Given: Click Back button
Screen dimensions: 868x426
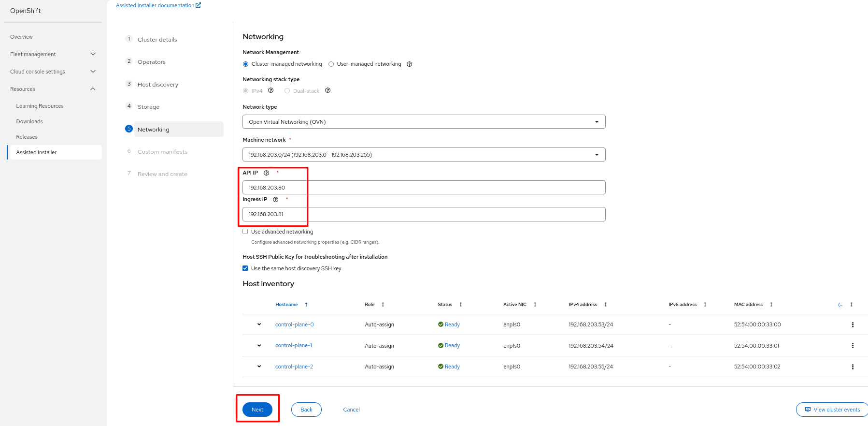Looking at the screenshot, I should coord(306,410).
